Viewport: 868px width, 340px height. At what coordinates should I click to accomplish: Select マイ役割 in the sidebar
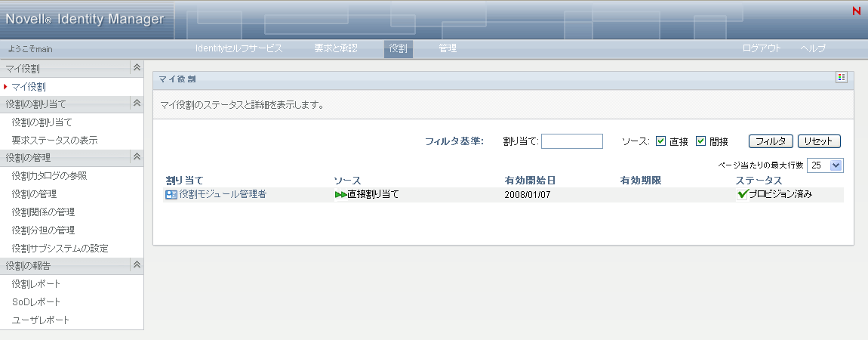tap(29, 87)
